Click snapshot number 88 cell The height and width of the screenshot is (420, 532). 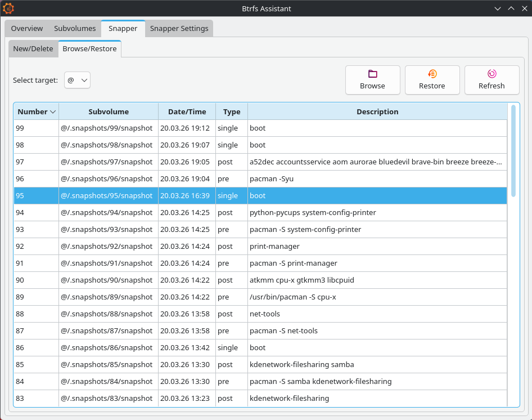point(36,314)
